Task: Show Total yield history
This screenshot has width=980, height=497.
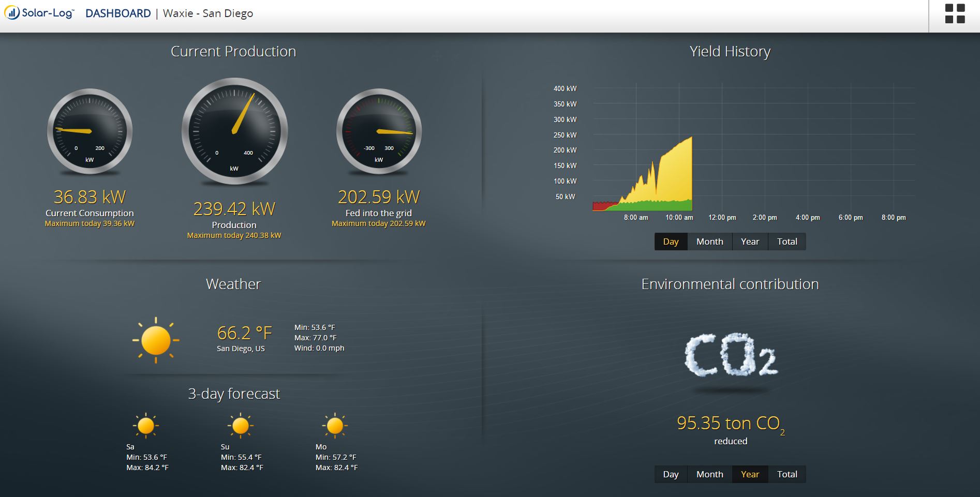Action: [x=787, y=242]
